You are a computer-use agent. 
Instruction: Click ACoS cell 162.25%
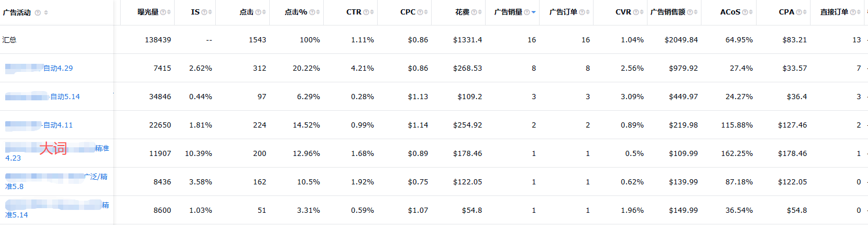click(x=737, y=153)
